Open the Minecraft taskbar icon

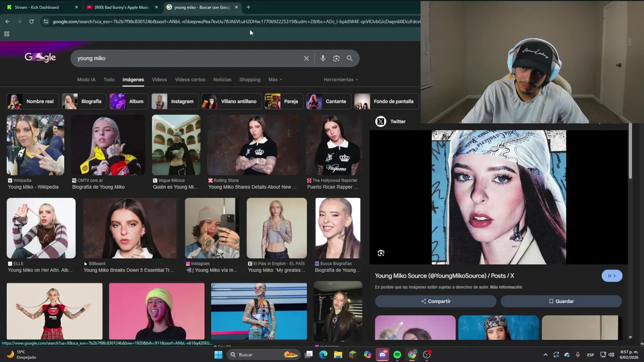(353, 354)
